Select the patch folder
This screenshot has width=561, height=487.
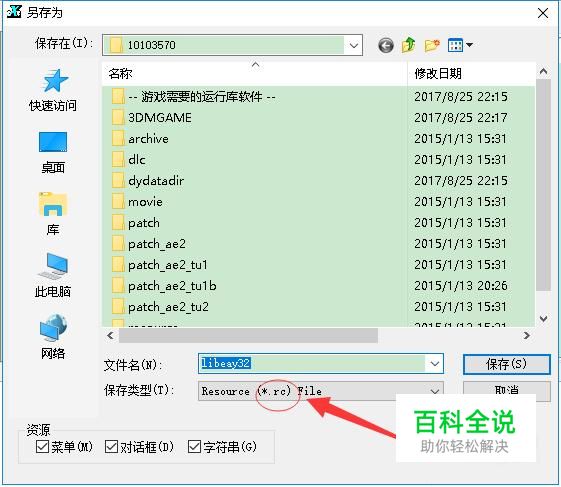tap(136, 223)
